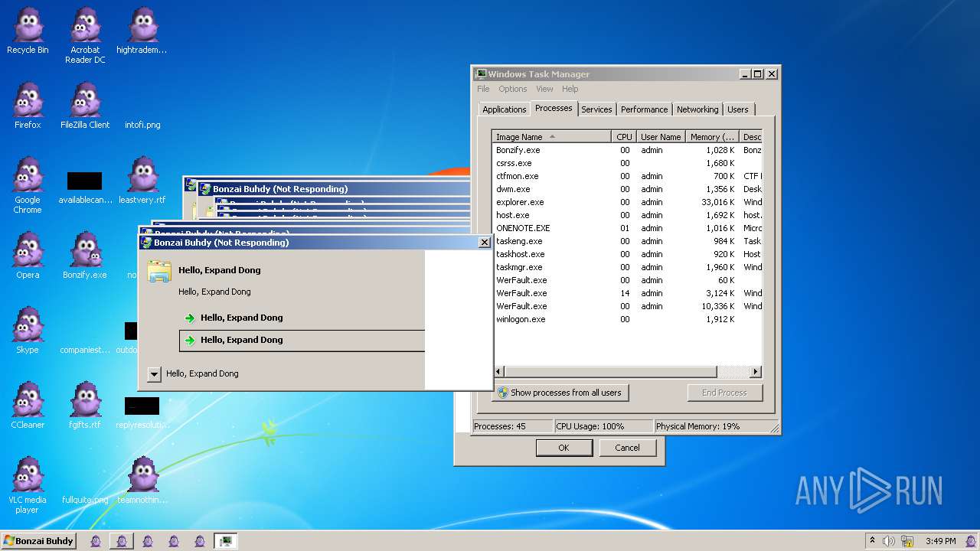
Task: Click the End Process button
Action: point(724,393)
